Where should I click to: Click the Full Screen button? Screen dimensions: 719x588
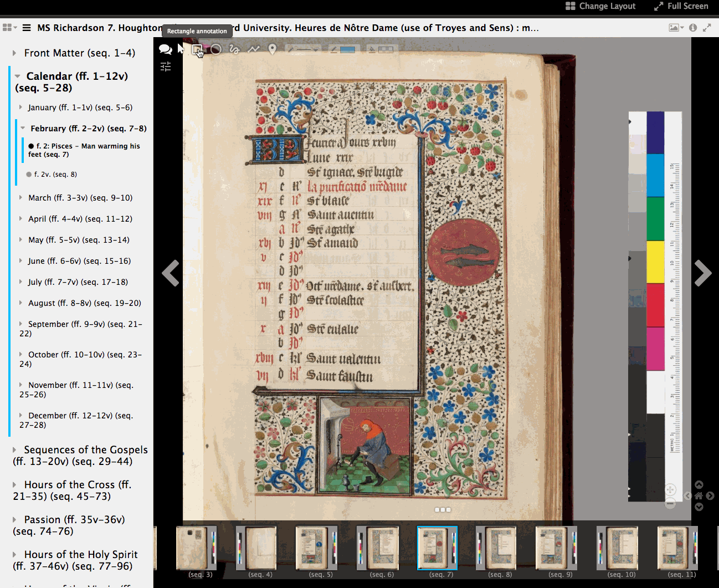(681, 6)
